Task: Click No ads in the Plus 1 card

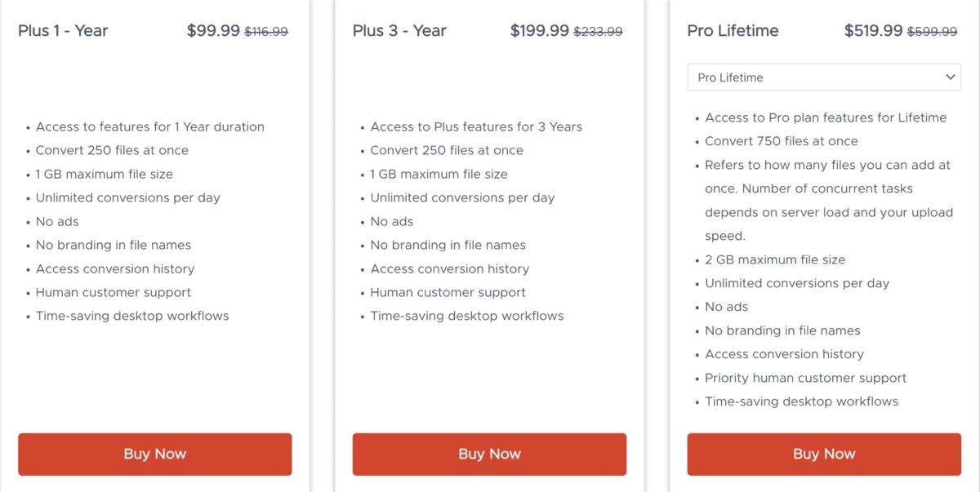Action: [x=56, y=221]
